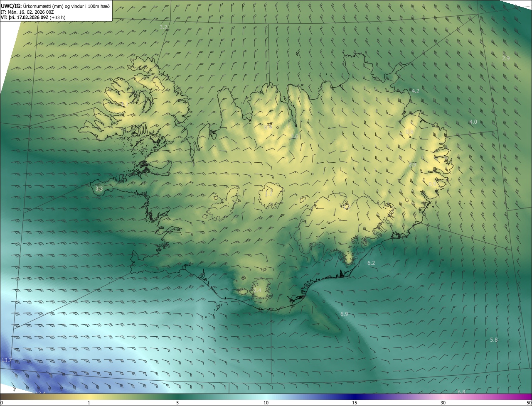Viewport: 532px width, 406px height.
Task: Click the 'UWC/IG: Úrkomumætti (mm)' title line
Action: coord(55,5)
